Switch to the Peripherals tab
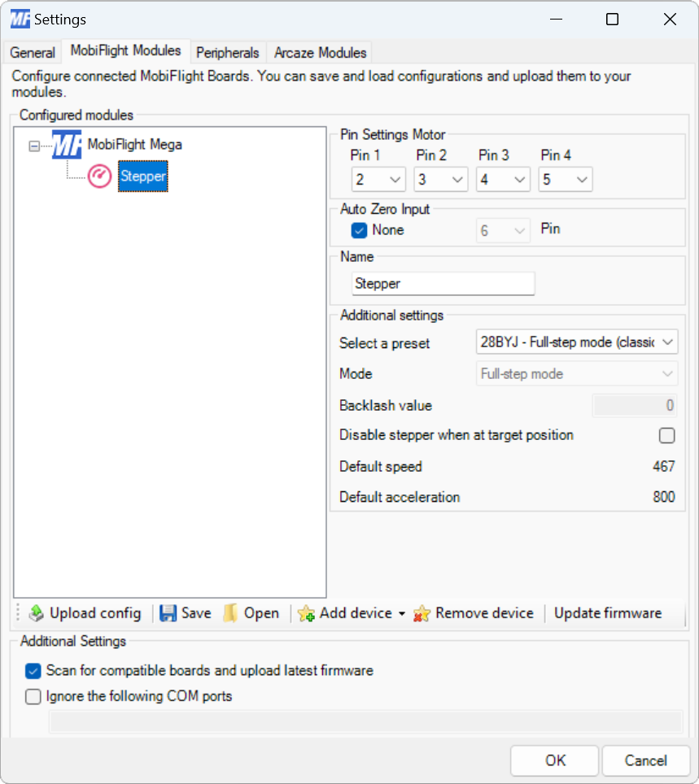 tap(227, 52)
